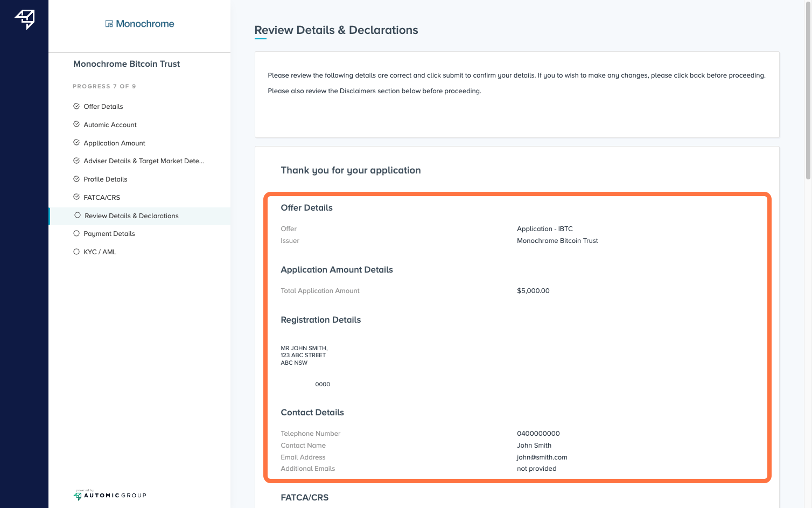Click the 0000 postcode text
The width and height of the screenshot is (812, 508).
[323, 384]
